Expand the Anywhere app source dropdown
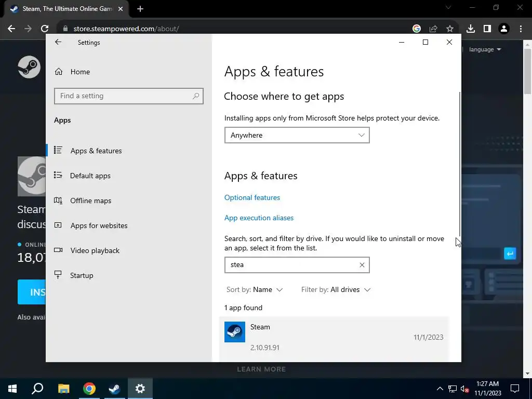The width and height of the screenshot is (532, 399). (297, 135)
